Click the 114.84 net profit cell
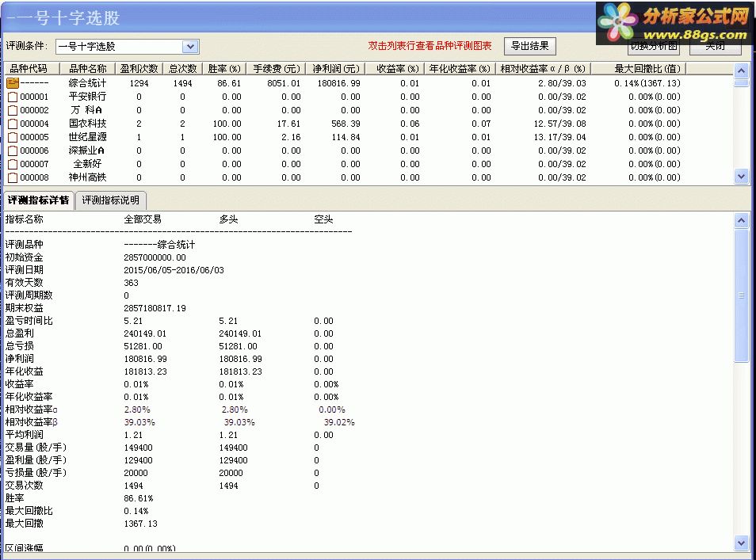This screenshot has width=756, height=560. [346, 137]
